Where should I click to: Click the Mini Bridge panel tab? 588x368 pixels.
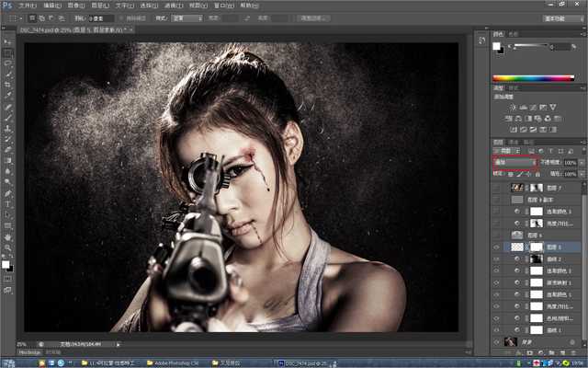(30, 351)
